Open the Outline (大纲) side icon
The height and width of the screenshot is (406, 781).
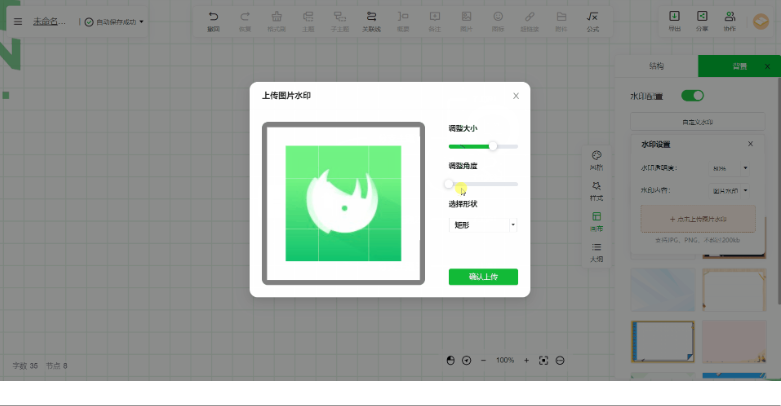click(596, 252)
